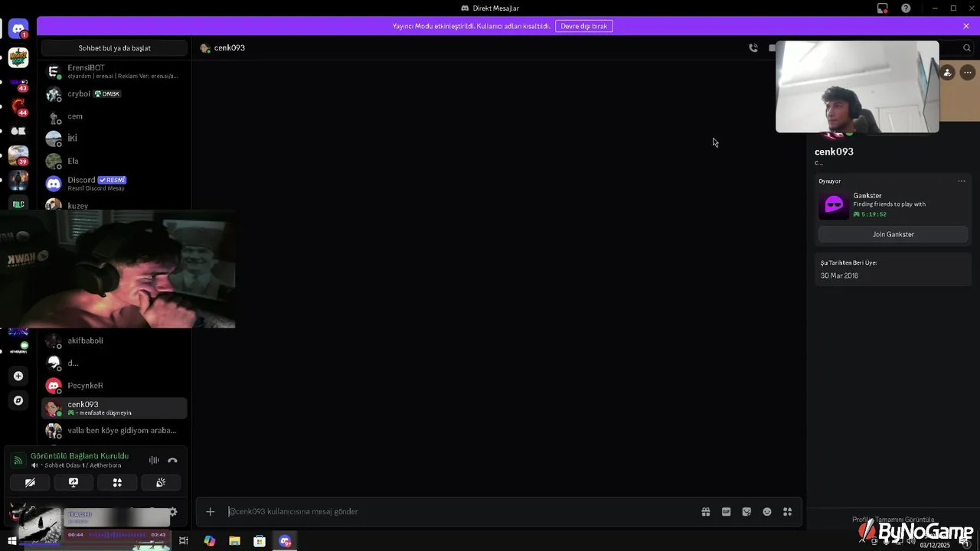
Task: Open the sticker picker
Action: pyautogui.click(x=746, y=512)
